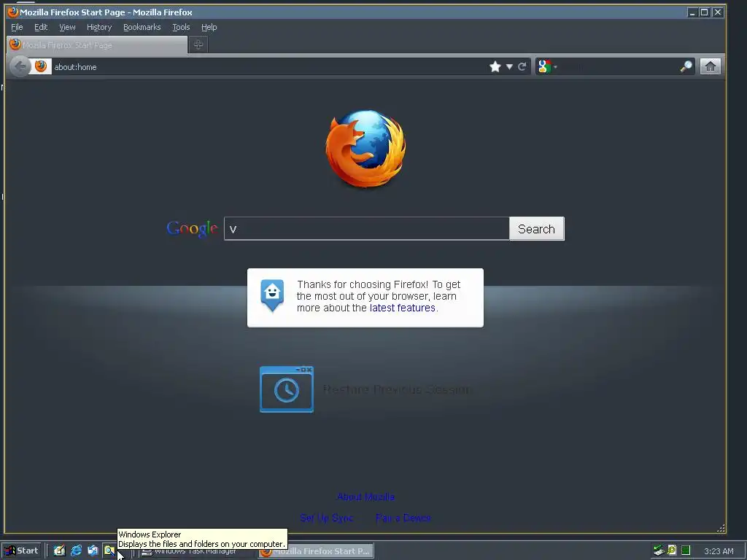Maximize the Firefox window
Image resolution: width=747 pixels, height=560 pixels.
pyautogui.click(x=704, y=12)
